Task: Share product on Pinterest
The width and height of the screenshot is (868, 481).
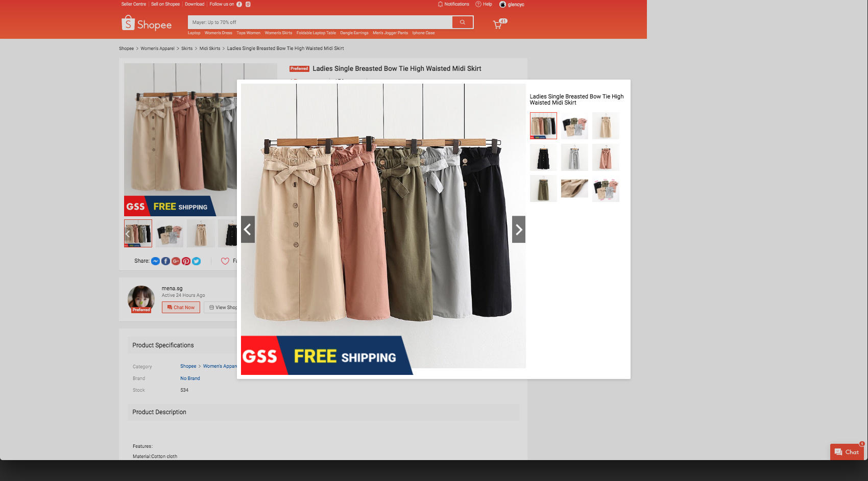Action: click(186, 261)
